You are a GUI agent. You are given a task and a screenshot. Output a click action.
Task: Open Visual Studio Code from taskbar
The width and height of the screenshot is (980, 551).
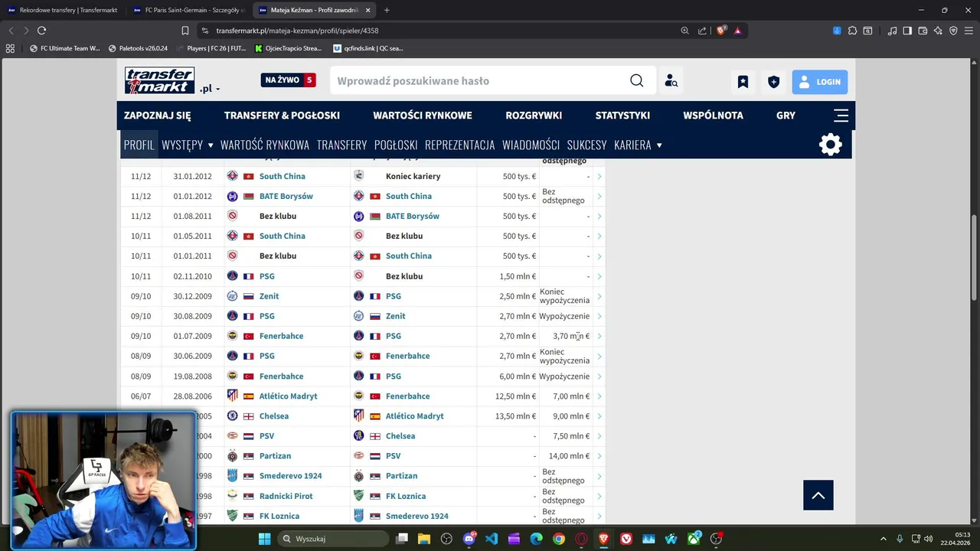pyautogui.click(x=492, y=539)
